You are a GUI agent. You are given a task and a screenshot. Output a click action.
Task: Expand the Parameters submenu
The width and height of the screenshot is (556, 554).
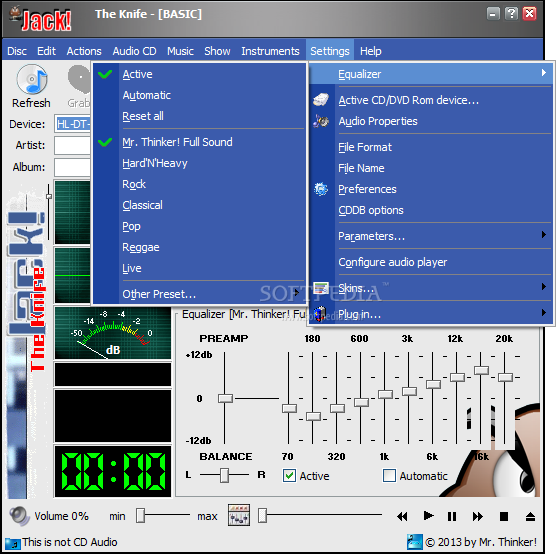(430, 236)
